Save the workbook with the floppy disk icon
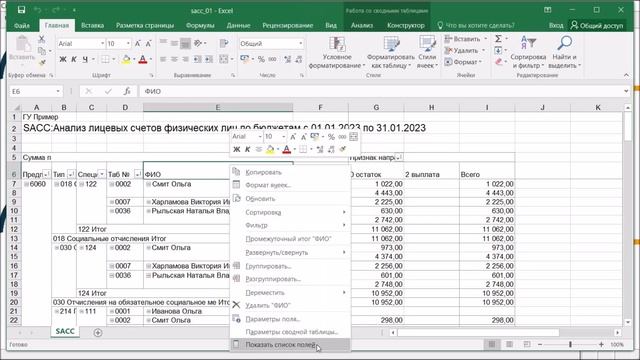Image resolution: width=640 pixels, height=360 pixels. click(x=21, y=10)
